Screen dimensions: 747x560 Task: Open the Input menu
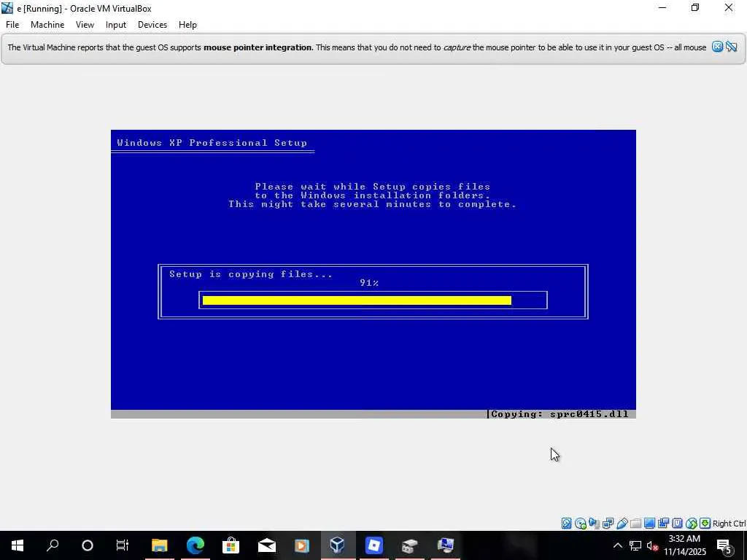116,25
